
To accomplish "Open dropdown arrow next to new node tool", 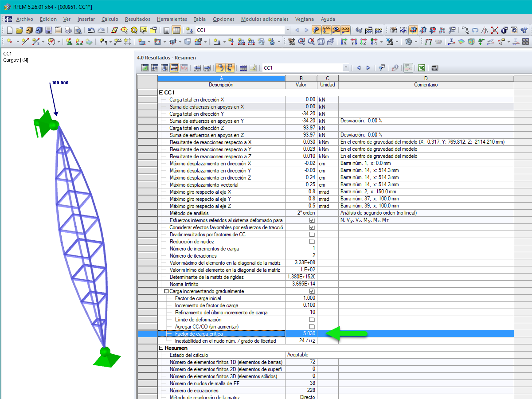I will pyautogui.click(x=18, y=42).
